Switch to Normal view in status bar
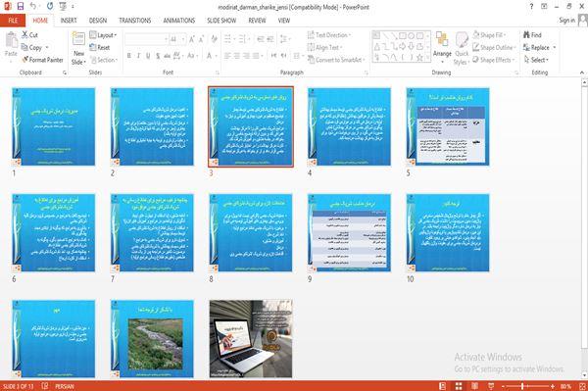Image resolution: width=588 pixels, height=391 pixels. coord(443,386)
